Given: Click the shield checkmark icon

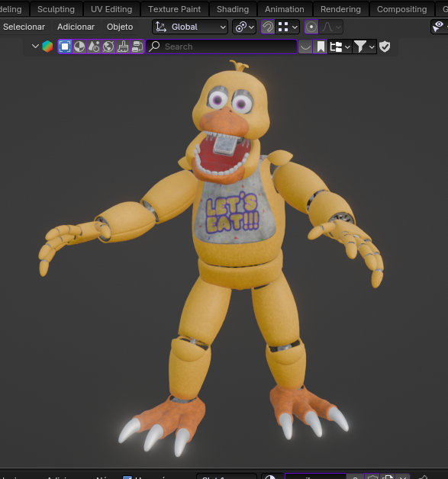Looking at the screenshot, I should tap(385, 47).
